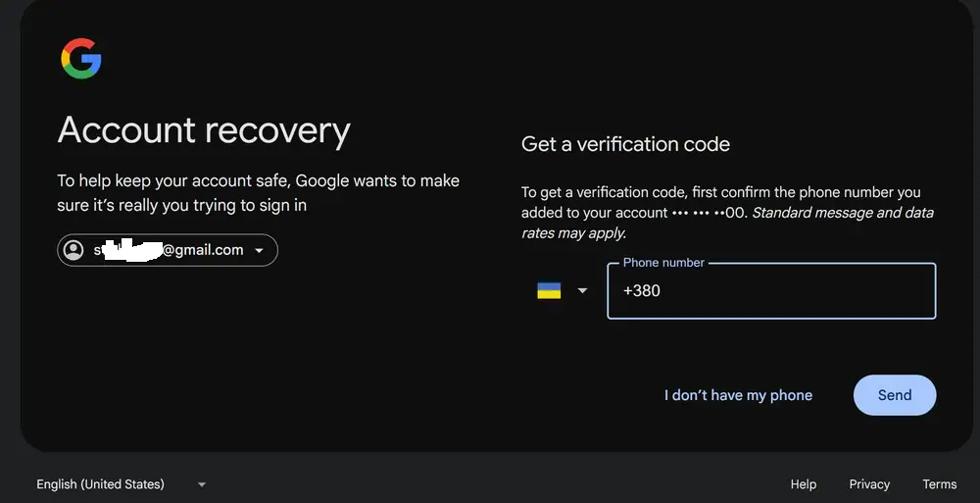
Task: Open the account switcher email chip
Action: (x=168, y=250)
